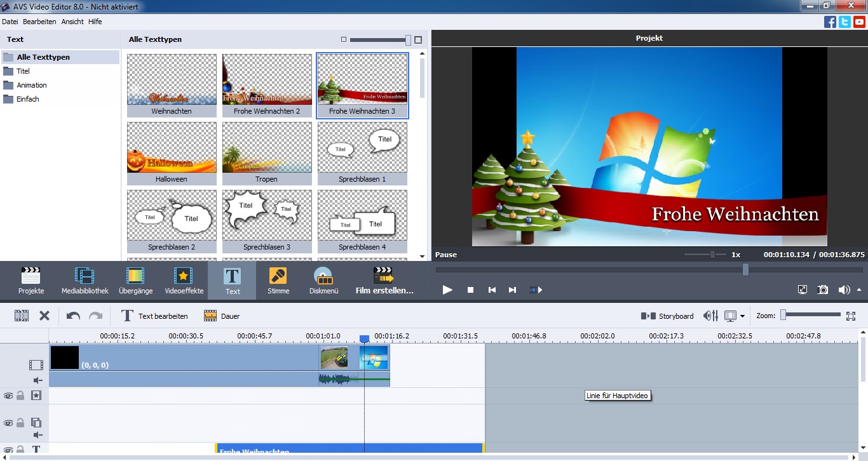
Task: Toggle visibility of the video overlay track
Action: pyautogui.click(x=8, y=423)
